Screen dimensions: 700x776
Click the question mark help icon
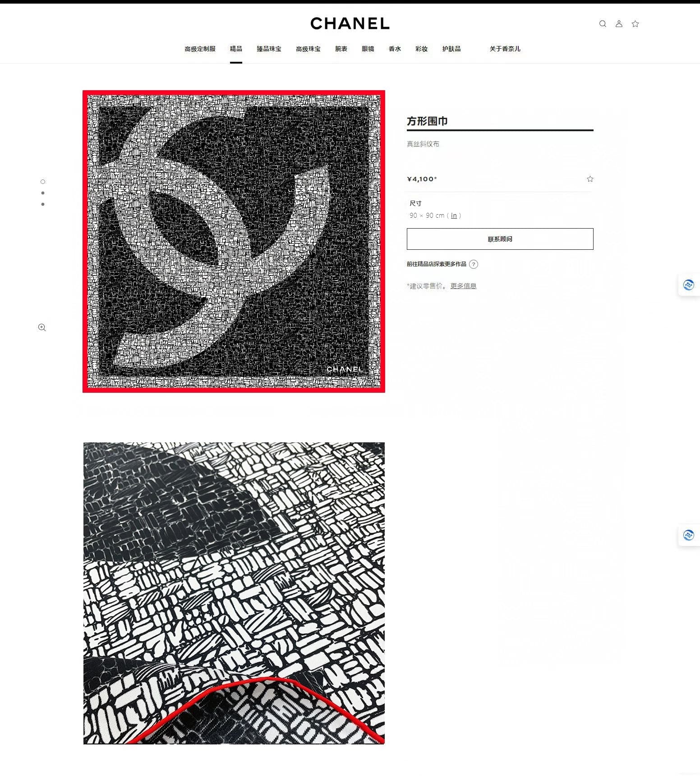point(473,264)
